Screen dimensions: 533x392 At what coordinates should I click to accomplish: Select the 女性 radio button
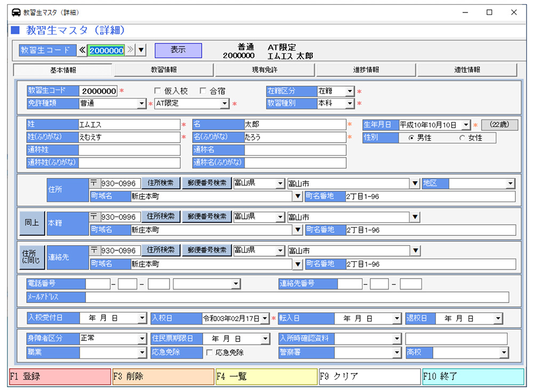[x=462, y=138]
